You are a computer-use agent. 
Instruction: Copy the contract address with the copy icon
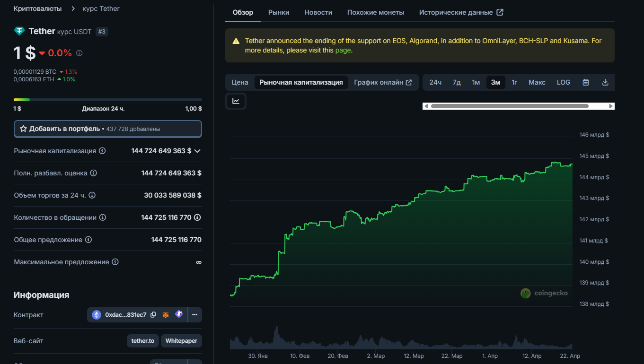tap(153, 315)
